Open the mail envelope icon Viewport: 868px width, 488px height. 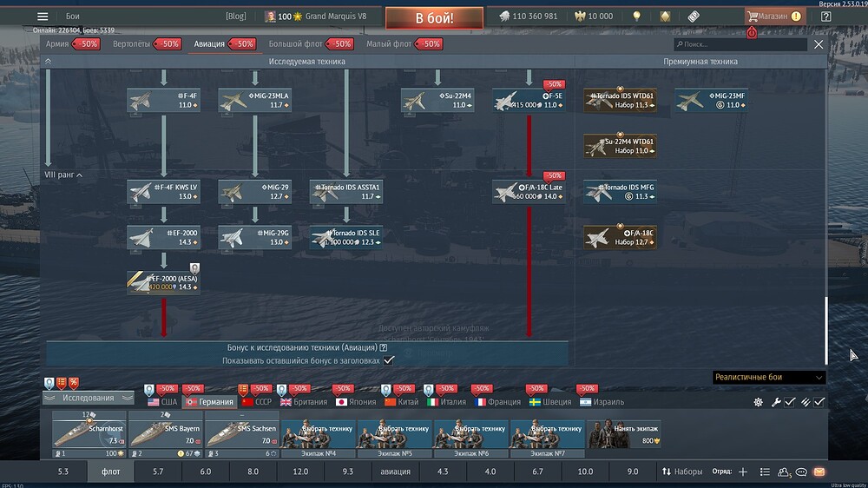point(818,472)
